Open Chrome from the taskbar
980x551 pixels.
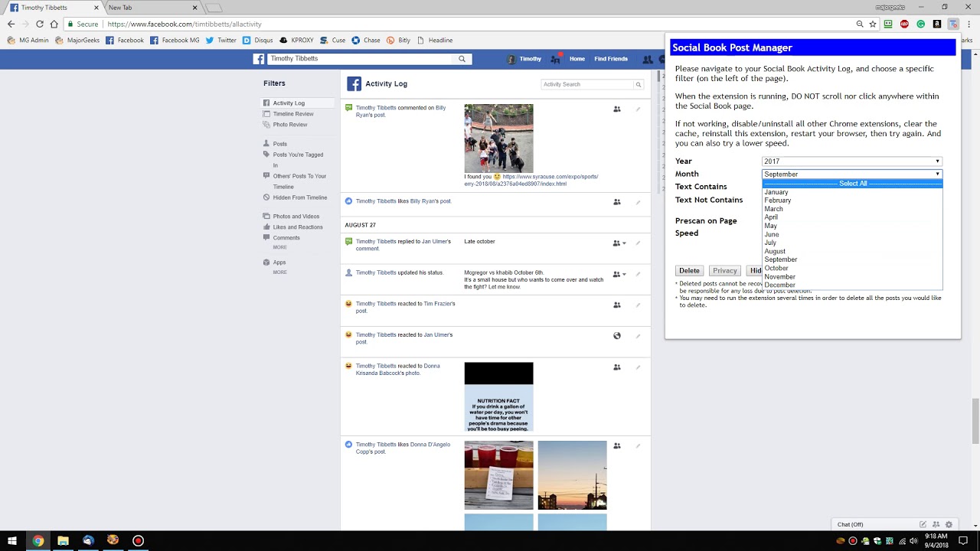[38, 540]
